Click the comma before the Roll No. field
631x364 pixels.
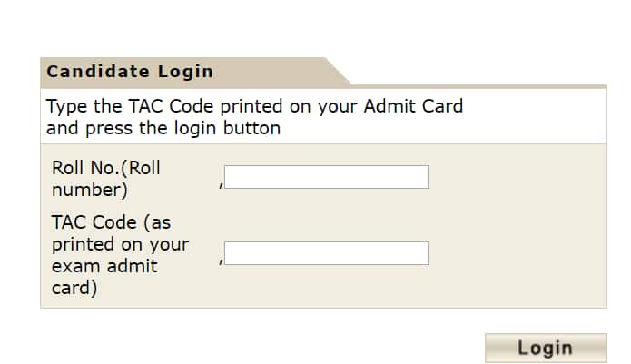221,185
